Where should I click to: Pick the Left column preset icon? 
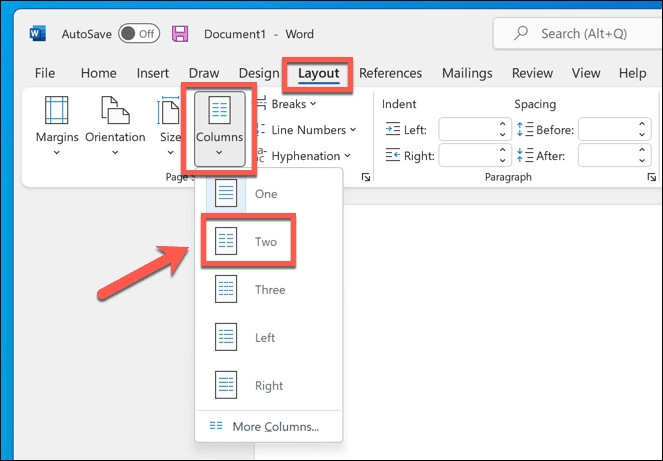[226, 337]
